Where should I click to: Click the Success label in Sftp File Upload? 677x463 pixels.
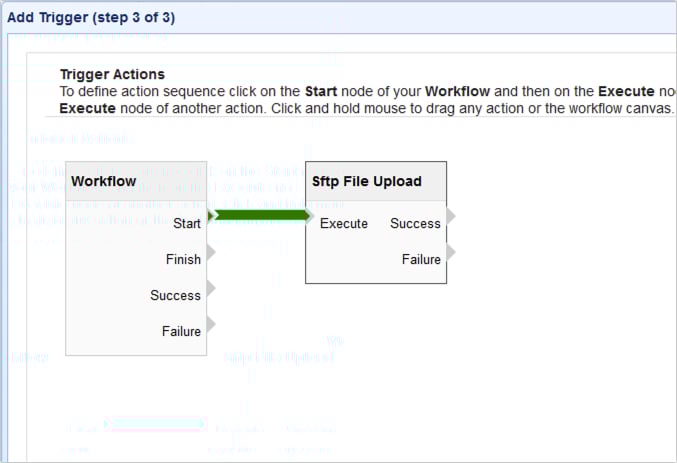415,224
